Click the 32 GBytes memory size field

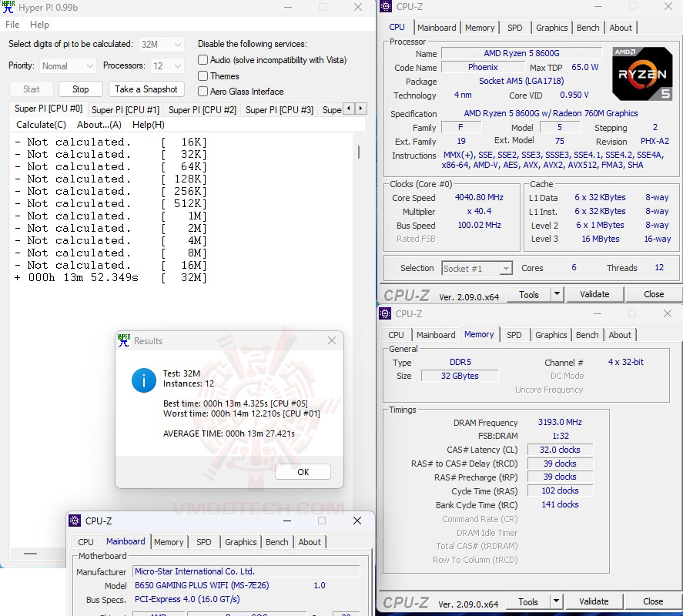click(460, 376)
